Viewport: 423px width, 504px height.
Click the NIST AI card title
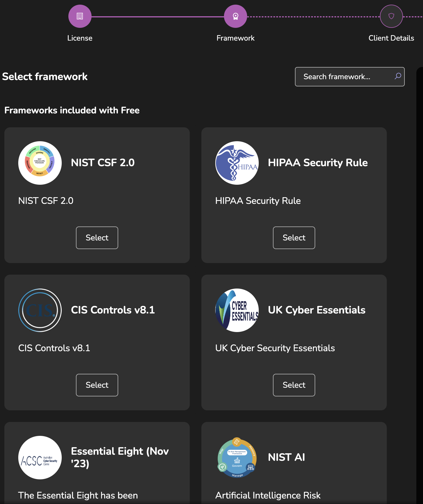point(286,457)
